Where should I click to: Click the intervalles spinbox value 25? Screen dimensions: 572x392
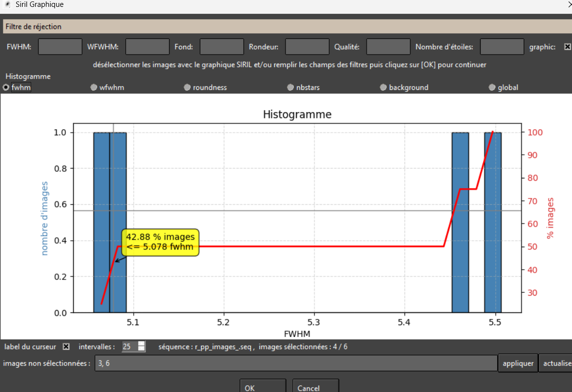[130, 347]
